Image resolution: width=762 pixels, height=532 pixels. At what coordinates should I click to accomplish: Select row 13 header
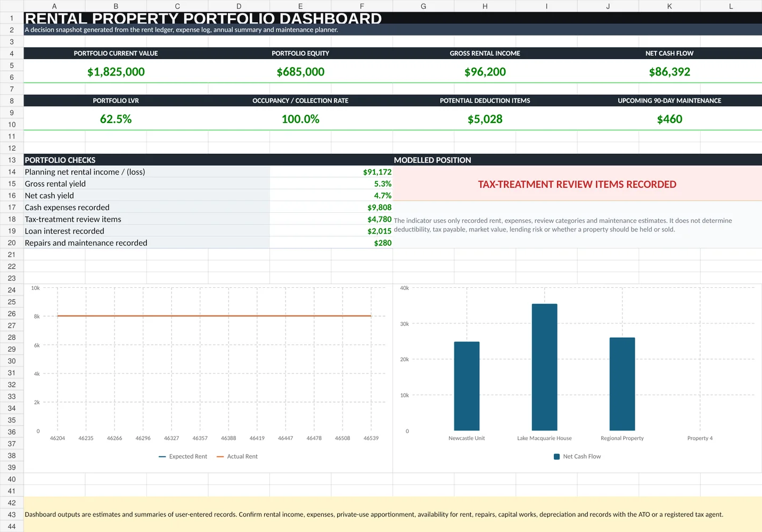12,160
